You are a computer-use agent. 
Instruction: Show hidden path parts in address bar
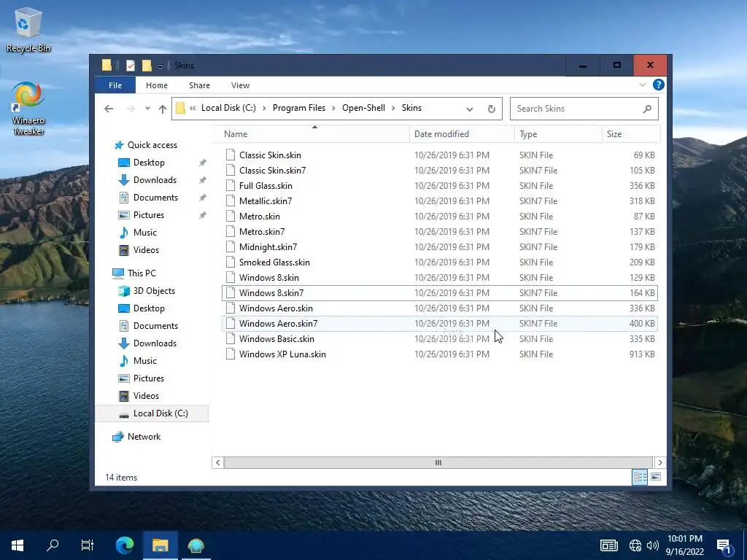(x=193, y=108)
